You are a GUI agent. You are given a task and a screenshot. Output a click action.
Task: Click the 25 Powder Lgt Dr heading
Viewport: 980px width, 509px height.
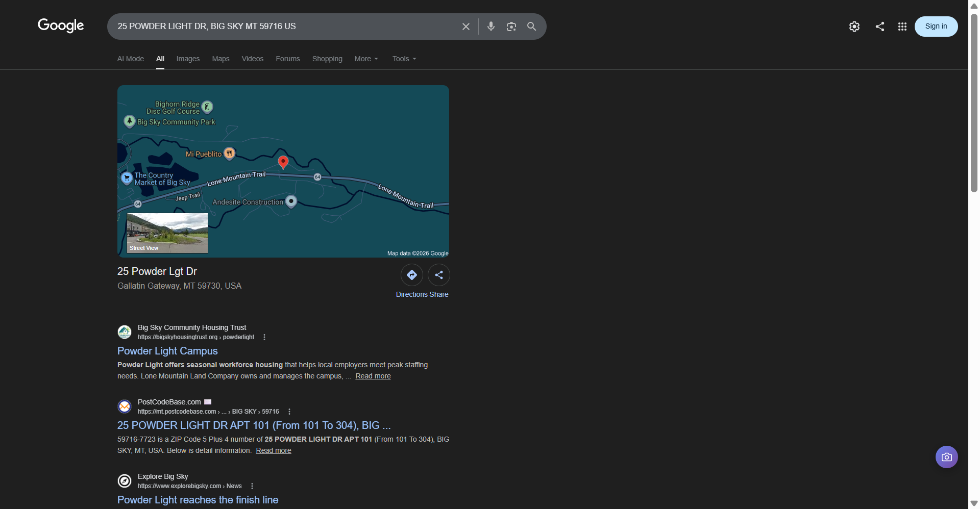point(157,271)
